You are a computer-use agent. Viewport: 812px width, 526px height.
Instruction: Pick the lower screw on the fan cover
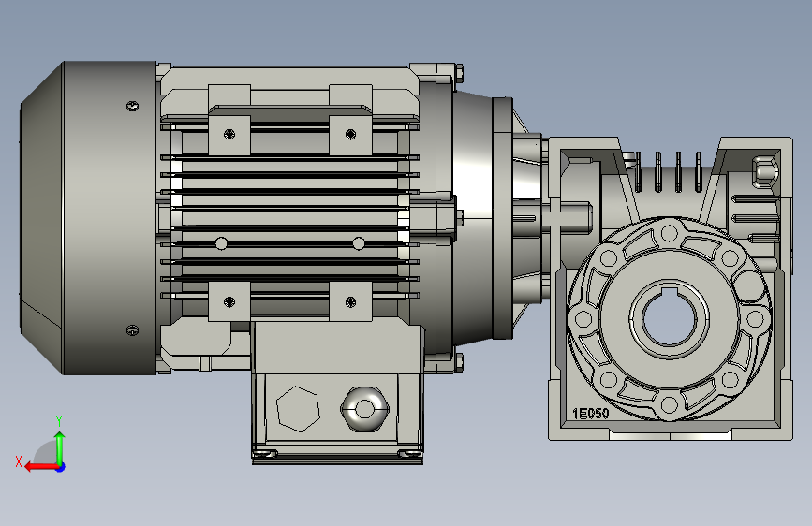pos(133,329)
